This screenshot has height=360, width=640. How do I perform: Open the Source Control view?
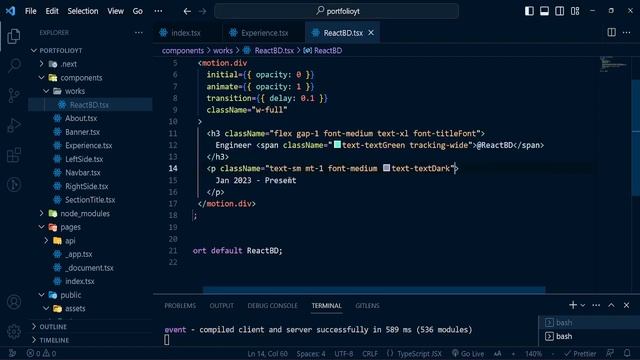(x=13, y=95)
